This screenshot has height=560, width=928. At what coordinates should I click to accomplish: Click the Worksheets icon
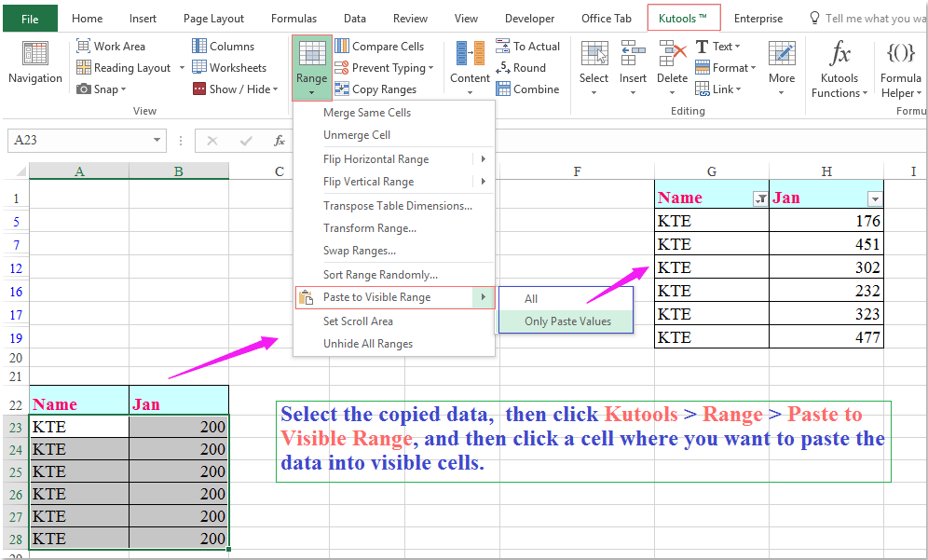click(230, 67)
